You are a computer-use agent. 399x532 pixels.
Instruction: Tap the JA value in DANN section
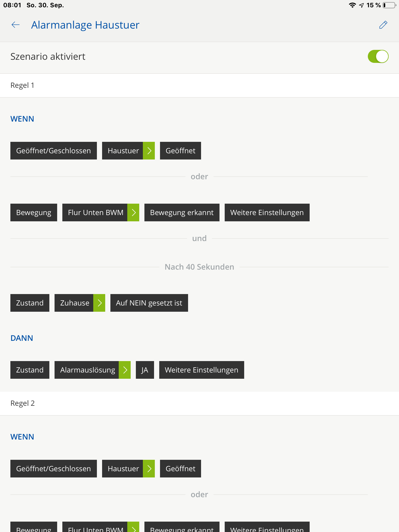pos(145,370)
